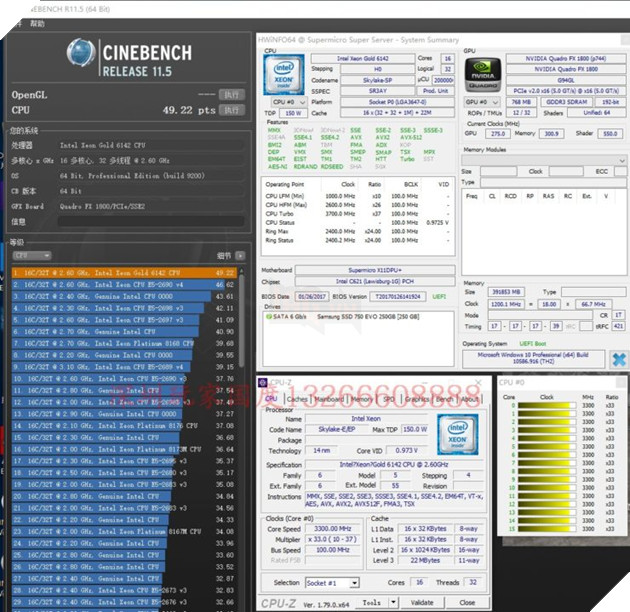
Task: Click the Cinebench globe logo
Action: pos(81,53)
